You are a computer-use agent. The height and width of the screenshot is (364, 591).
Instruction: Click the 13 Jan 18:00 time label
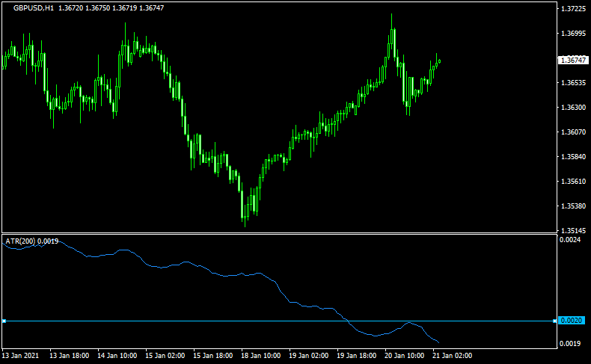pos(70,356)
